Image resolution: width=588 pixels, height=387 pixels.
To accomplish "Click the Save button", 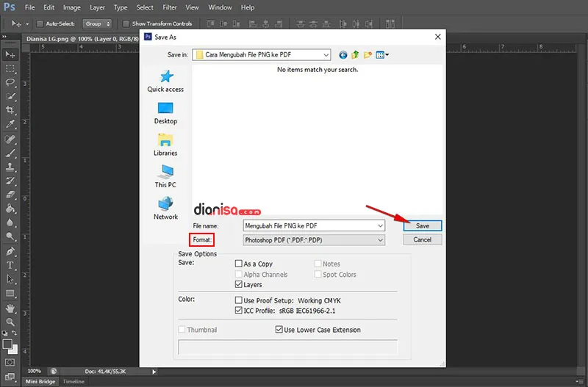I will (422, 225).
